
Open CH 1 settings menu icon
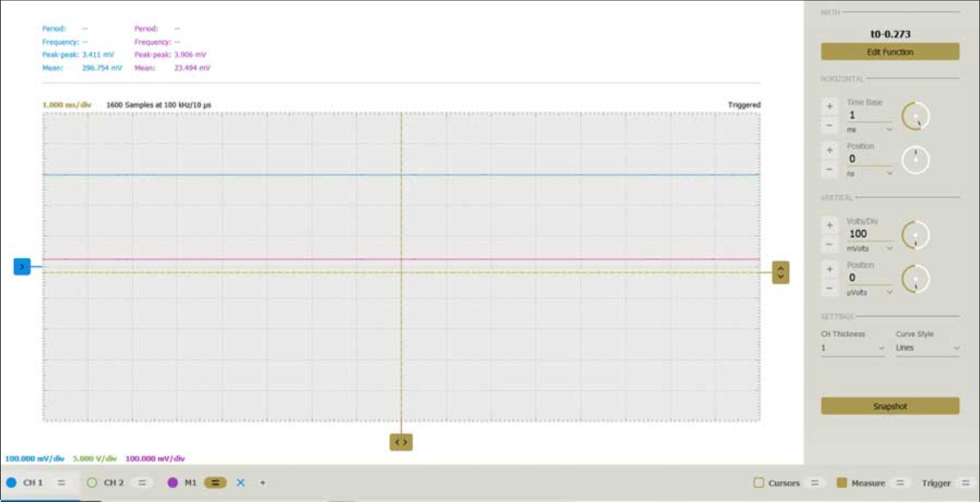tap(61, 482)
